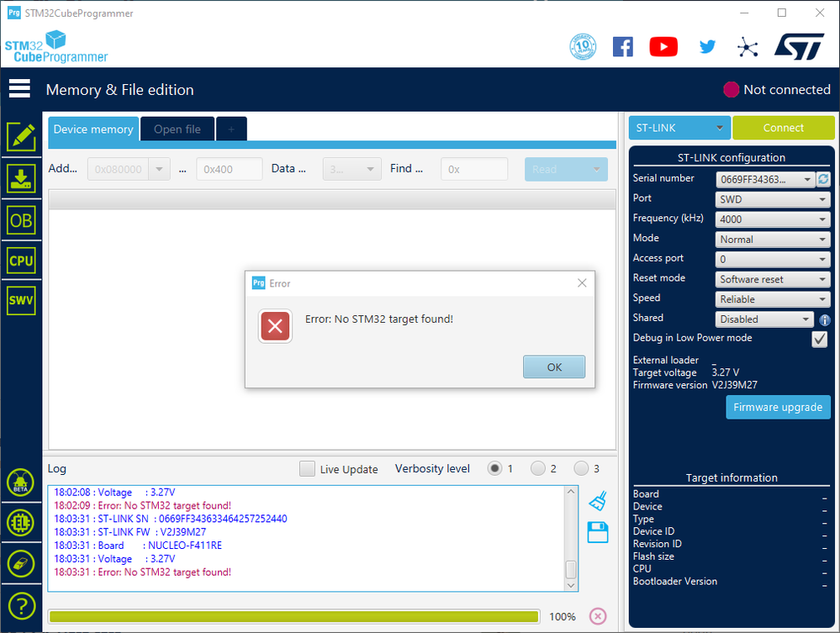This screenshot has height=633, width=840.
Task: Toggle Debug in Low Power mode checkbox
Action: click(820, 339)
